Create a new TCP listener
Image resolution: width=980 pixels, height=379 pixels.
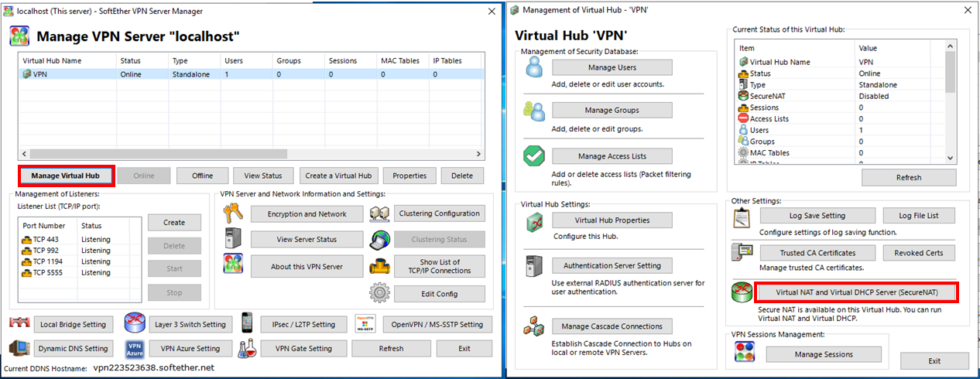(x=174, y=223)
